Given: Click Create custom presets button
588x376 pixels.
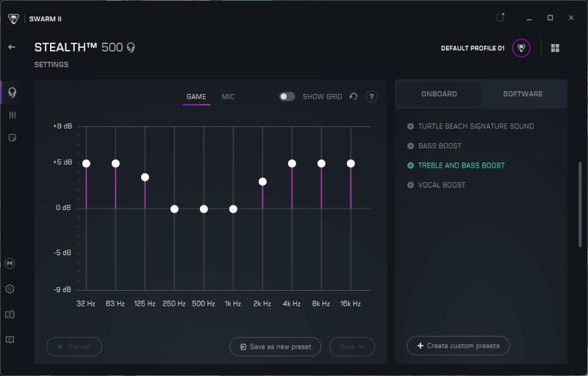Looking at the screenshot, I should (x=458, y=346).
